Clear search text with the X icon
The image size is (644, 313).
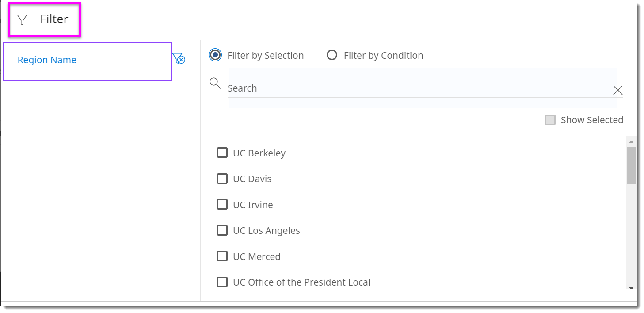[x=618, y=90]
